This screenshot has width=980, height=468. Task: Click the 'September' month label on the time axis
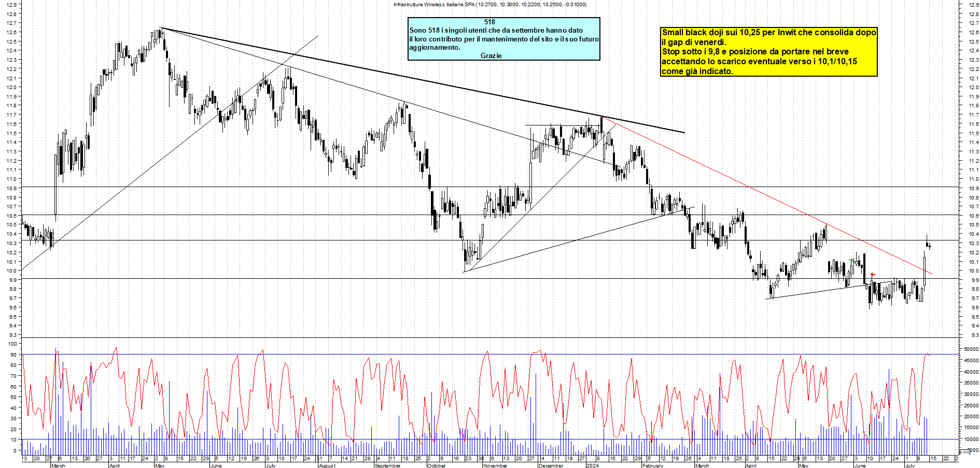[387, 465]
